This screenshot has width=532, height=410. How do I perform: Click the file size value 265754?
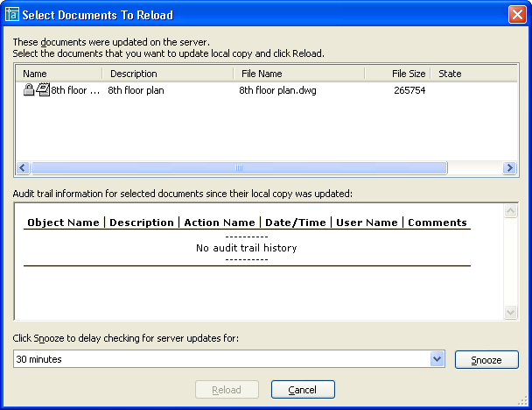[409, 90]
